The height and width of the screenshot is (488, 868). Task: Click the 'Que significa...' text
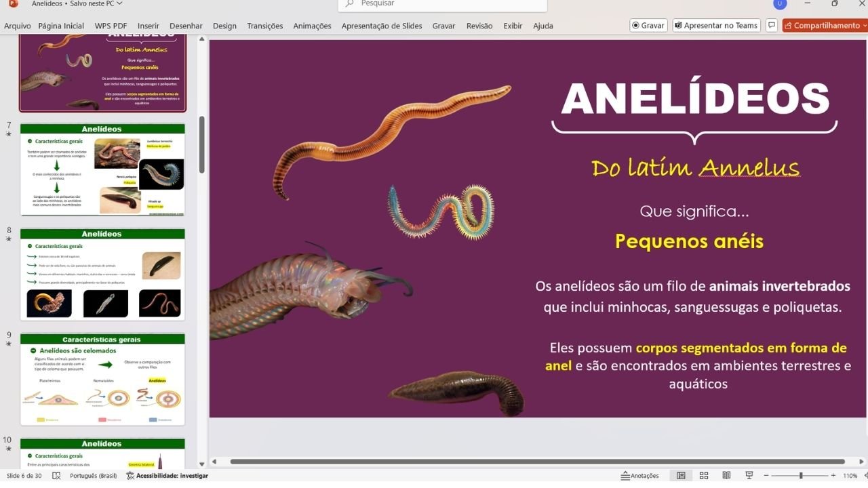tap(694, 211)
